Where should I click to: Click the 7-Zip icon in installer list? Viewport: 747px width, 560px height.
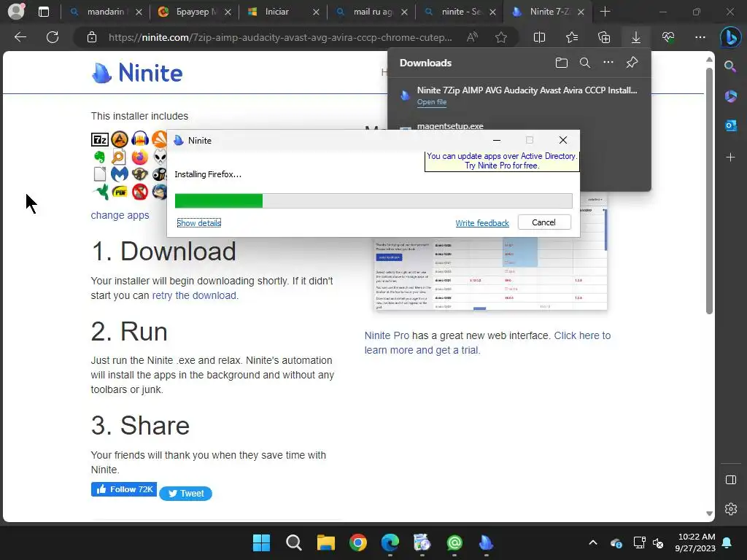point(100,139)
